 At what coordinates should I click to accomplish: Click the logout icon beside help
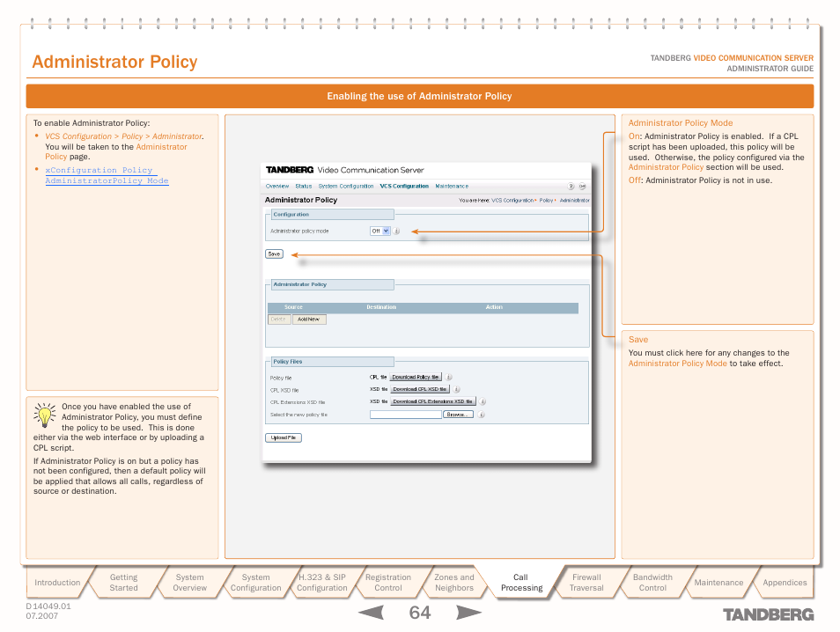tap(582, 187)
